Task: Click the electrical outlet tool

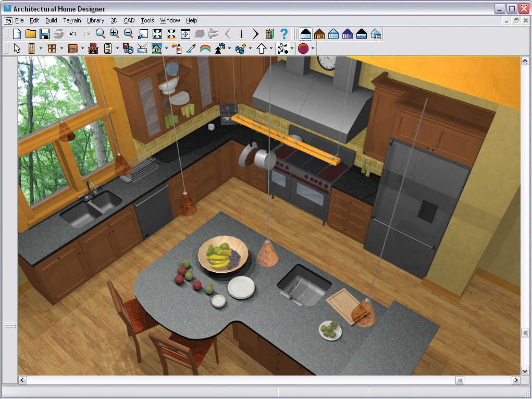Action: tap(108, 49)
